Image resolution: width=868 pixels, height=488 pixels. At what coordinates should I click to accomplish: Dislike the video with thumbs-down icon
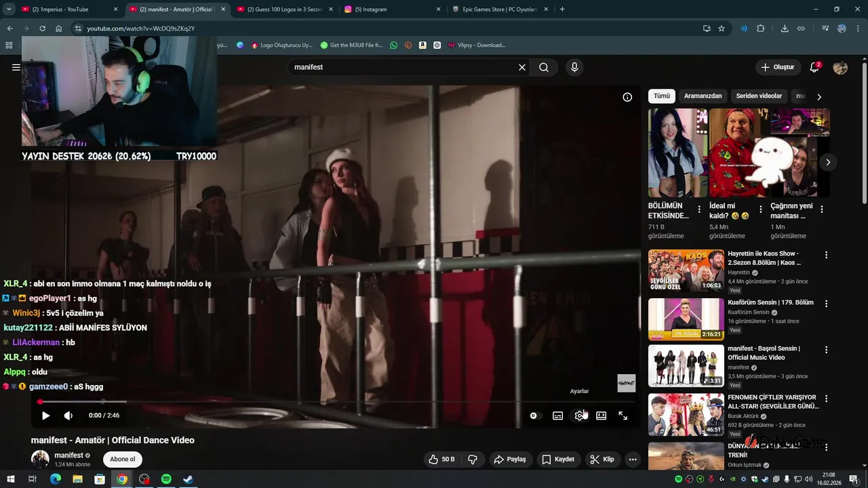473,460
